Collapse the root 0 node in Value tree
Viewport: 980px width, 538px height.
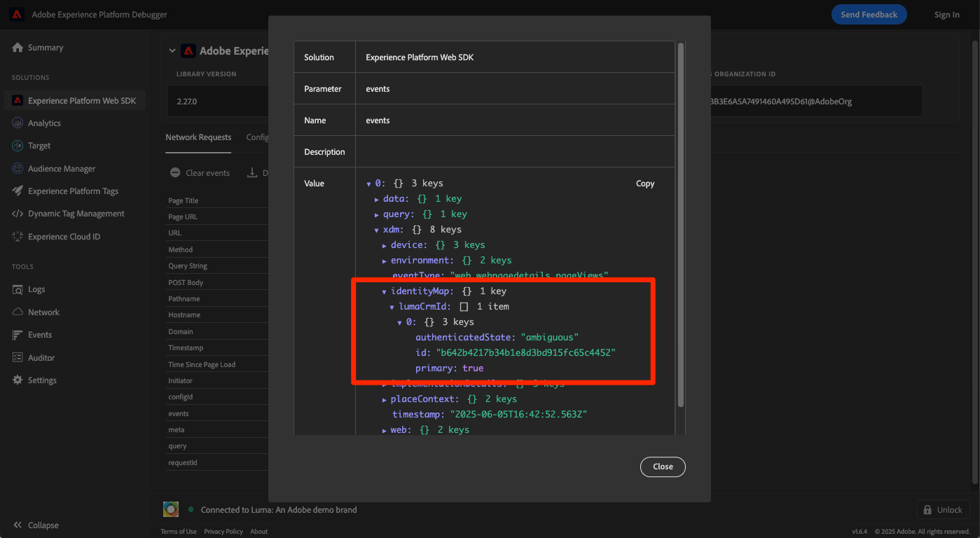point(368,184)
